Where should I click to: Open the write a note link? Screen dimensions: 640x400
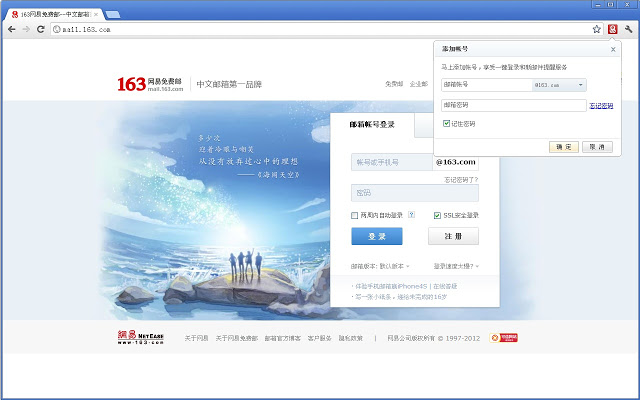(401, 297)
